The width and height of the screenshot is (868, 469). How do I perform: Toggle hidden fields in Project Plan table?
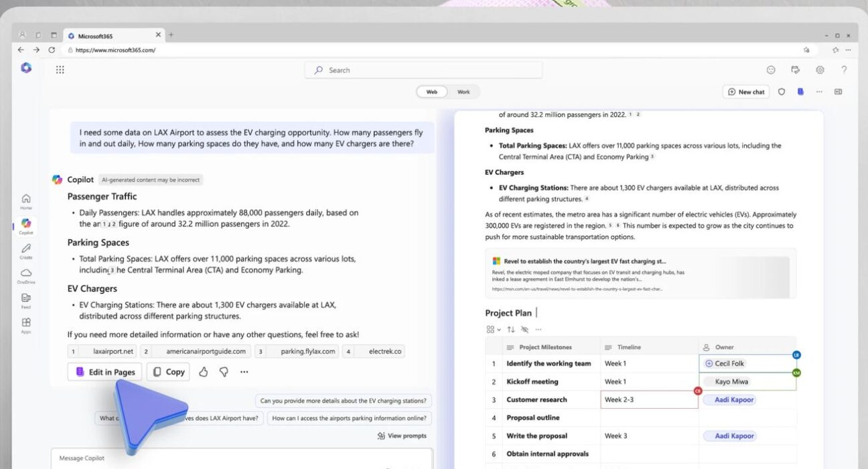click(x=524, y=330)
